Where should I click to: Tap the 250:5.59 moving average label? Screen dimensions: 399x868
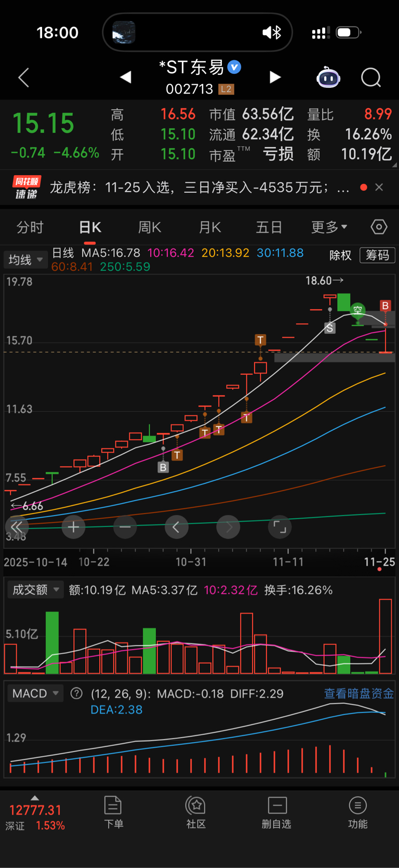(x=125, y=267)
